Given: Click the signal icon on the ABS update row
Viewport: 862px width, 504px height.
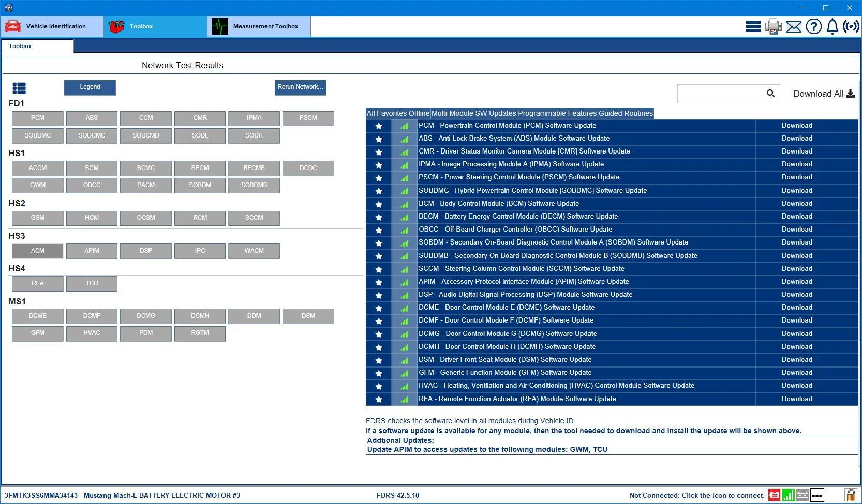Looking at the screenshot, I should [405, 139].
